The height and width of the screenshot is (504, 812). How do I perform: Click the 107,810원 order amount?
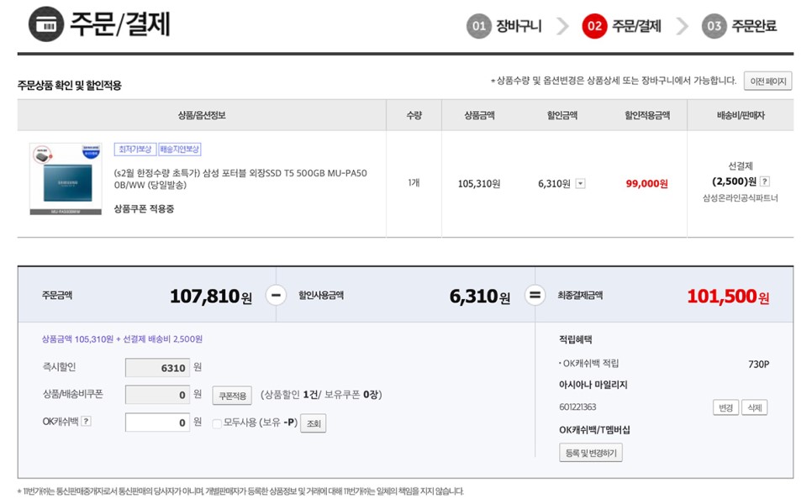tap(211, 296)
